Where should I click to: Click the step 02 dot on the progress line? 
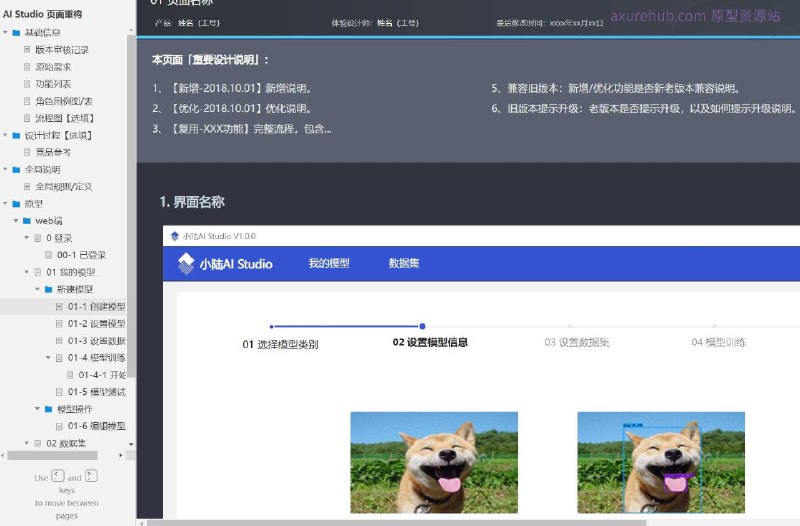(422, 326)
